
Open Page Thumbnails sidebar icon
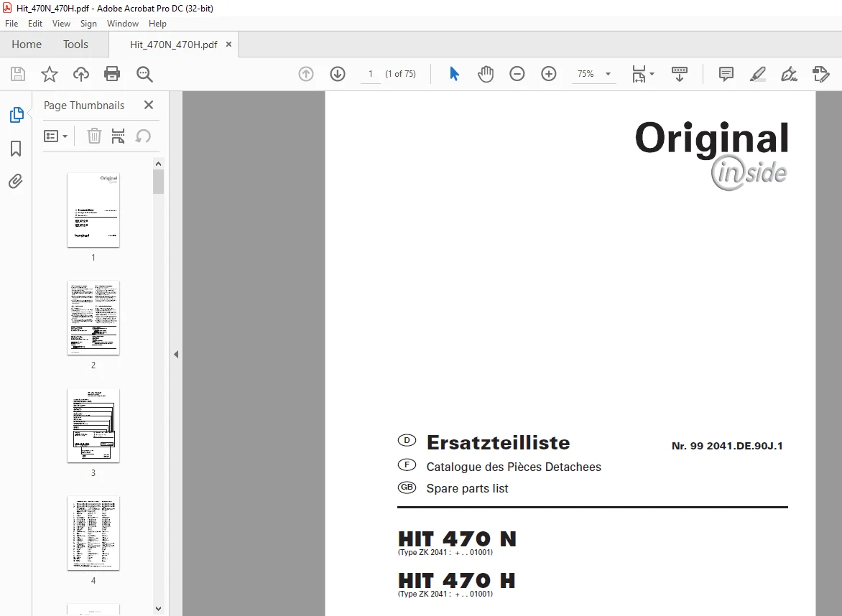[16, 115]
